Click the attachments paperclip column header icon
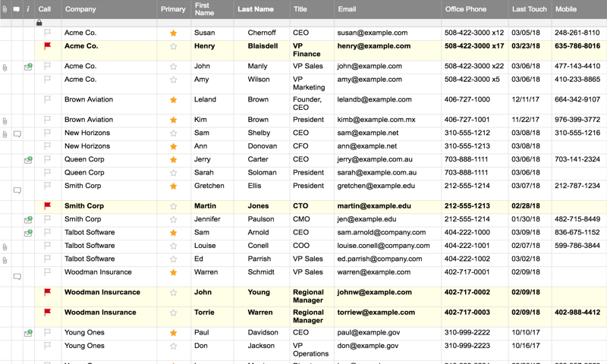This screenshot has height=364, width=607. click(x=5, y=9)
